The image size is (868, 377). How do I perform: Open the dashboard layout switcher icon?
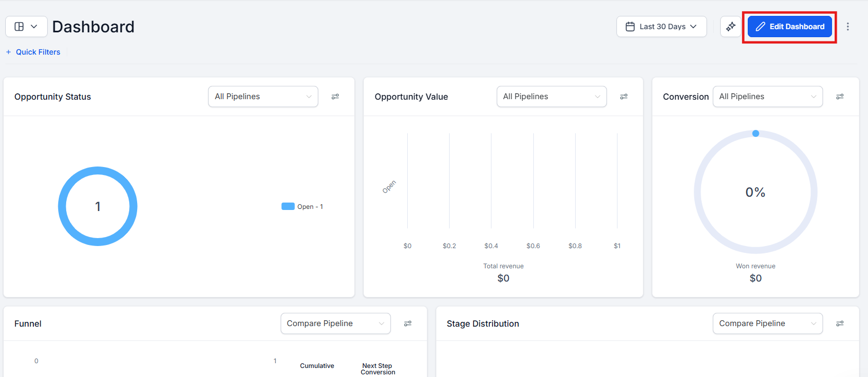click(26, 27)
